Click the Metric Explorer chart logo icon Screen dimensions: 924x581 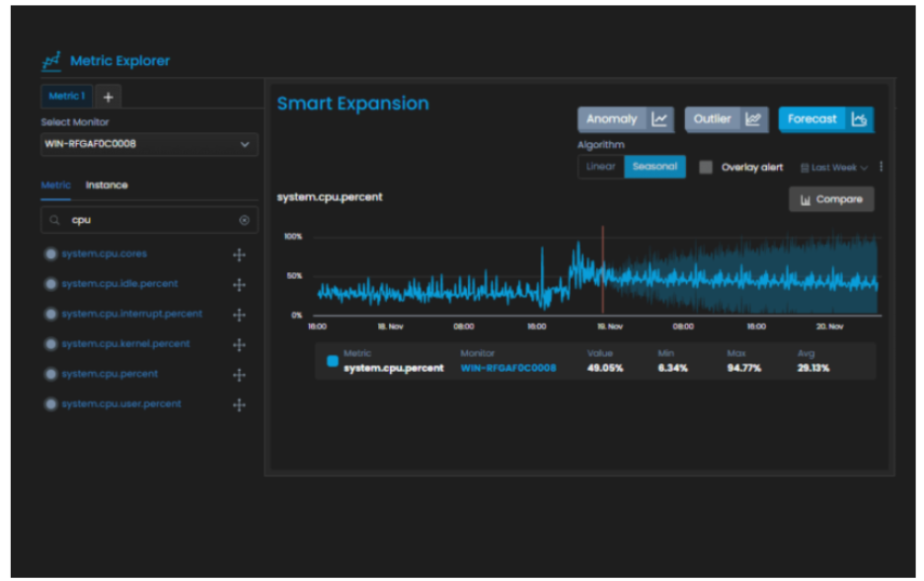(51, 60)
